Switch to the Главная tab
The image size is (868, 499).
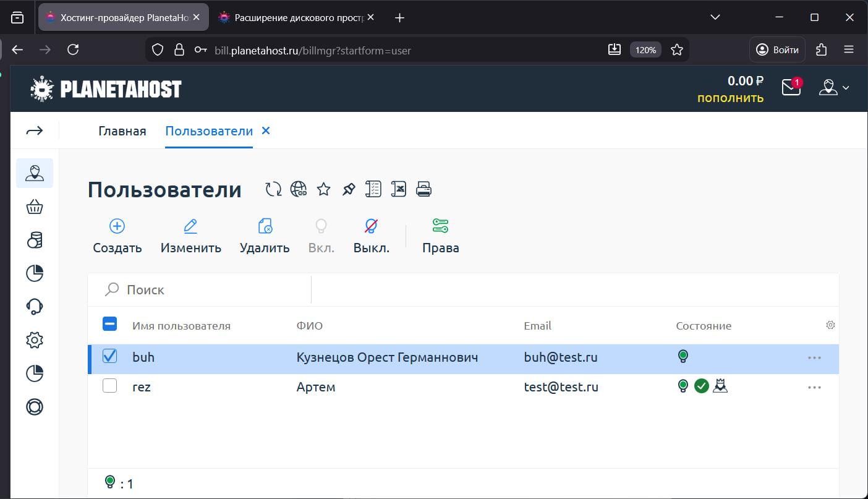pyautogui.click(x=122, y=130)
